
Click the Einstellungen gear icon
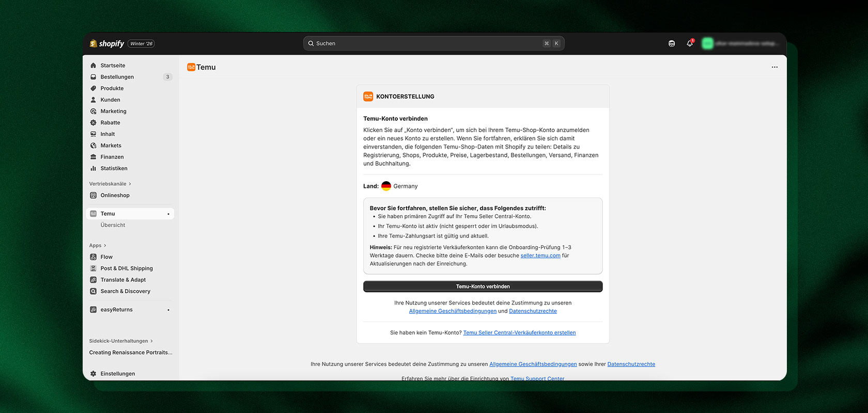point(94,374)
